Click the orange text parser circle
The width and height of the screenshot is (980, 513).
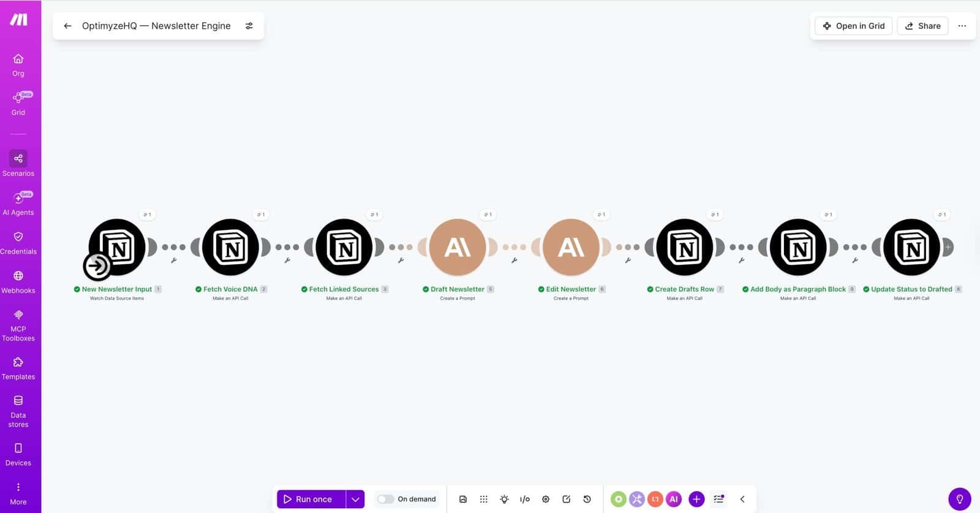coord(655,499)
